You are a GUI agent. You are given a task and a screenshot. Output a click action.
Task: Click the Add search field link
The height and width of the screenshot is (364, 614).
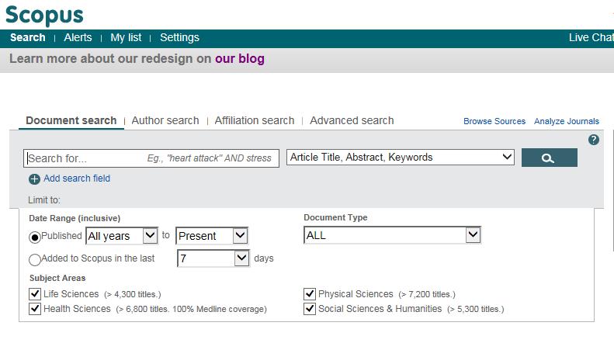tap(77, 179)
